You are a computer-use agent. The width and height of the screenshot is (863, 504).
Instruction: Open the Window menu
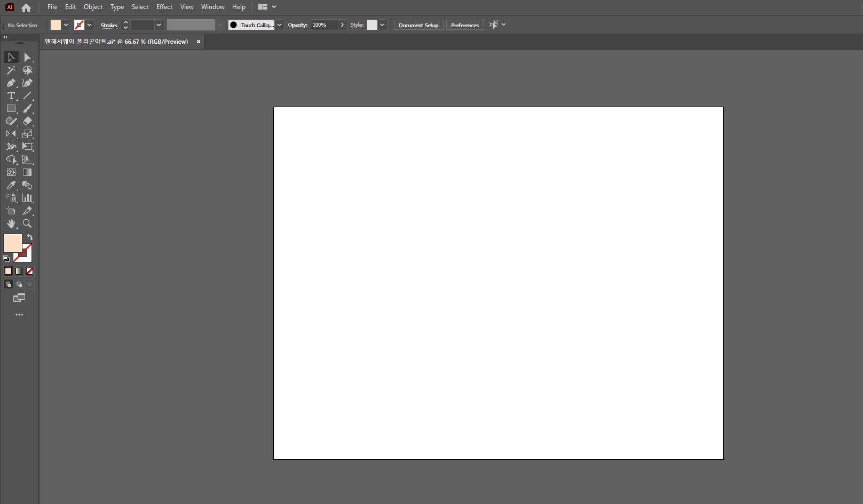[212, 7]
